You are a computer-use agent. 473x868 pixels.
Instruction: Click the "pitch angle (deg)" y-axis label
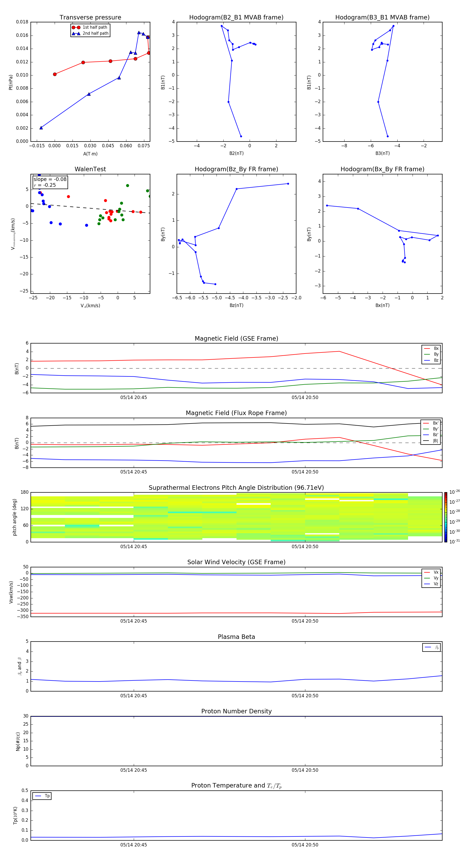click(x=14, y=517)
